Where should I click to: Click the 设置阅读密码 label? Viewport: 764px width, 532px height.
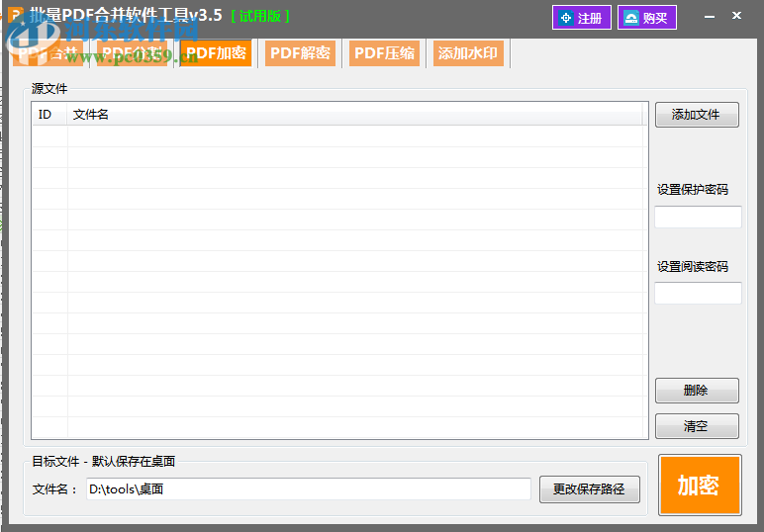(693, 266)
